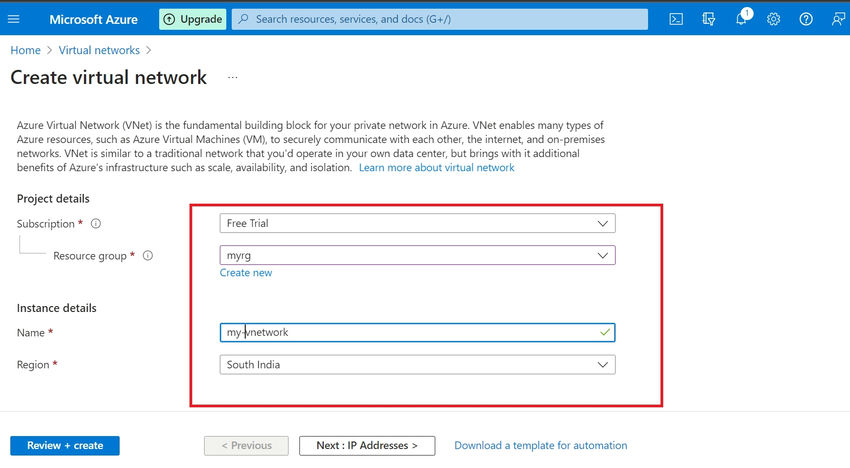Click Next : IP Addresses button
This screenshot has height=468, width=850.
367,445
